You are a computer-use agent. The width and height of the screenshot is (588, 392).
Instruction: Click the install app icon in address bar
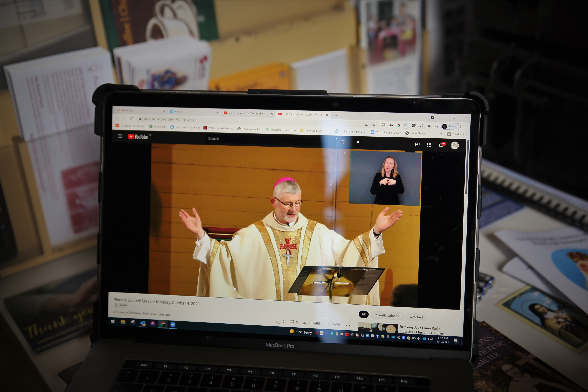[x=366, y=124]
